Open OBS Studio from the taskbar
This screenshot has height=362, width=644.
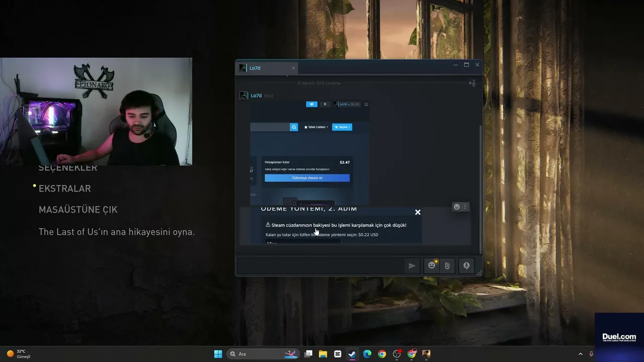pyautogui.click(x=397, y=354)
